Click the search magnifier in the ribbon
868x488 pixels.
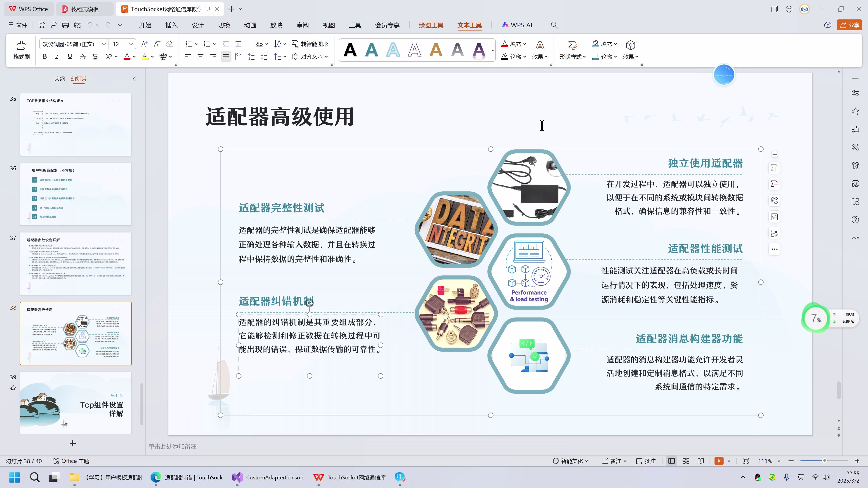coord(554,25)
